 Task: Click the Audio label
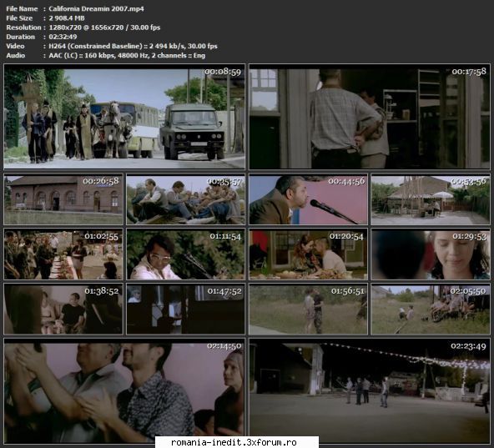coord(15,55)
